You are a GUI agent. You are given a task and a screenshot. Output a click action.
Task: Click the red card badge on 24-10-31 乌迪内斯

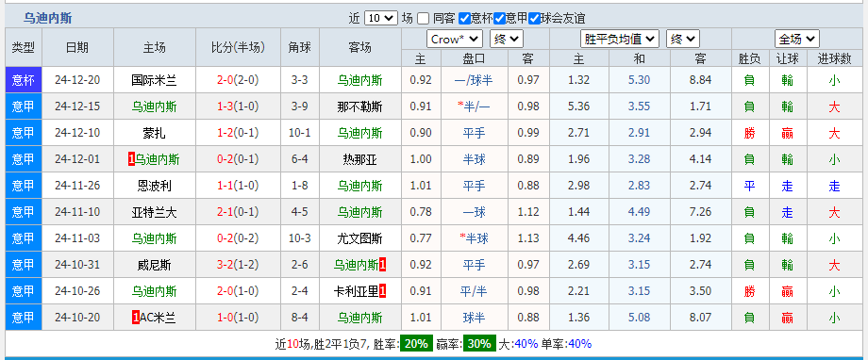pyautogui.click(x=382, y=266)
